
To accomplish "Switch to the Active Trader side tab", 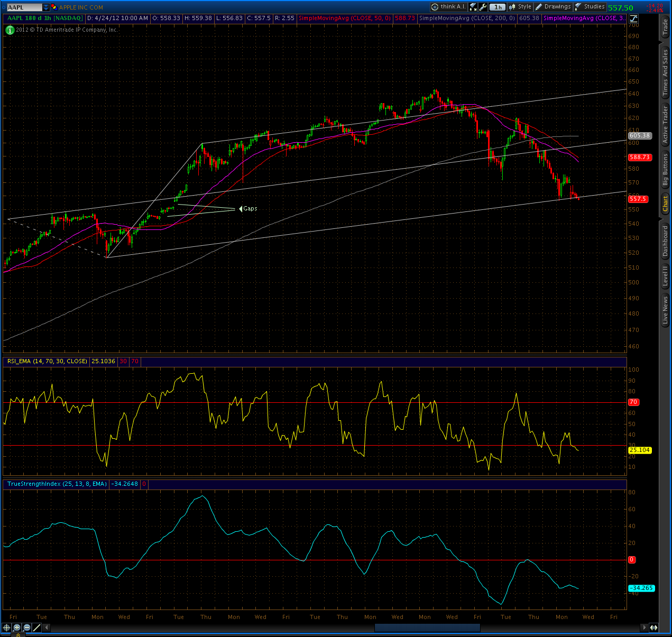I will 665,125.
